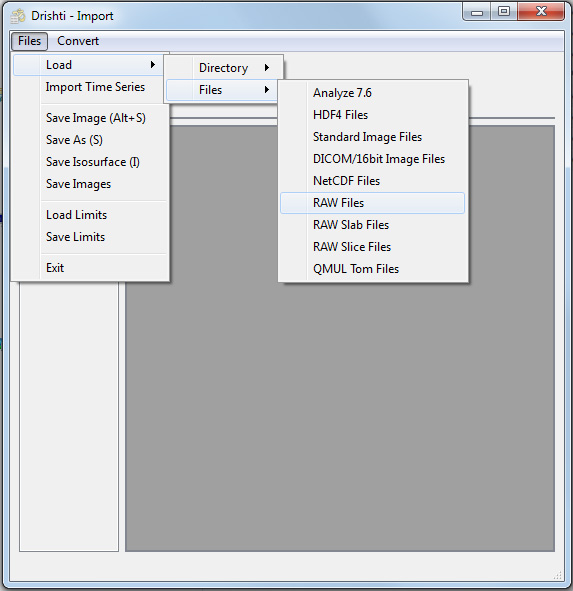Select QMUL Tom Files
This screenshot has height=591, width=573.
pyautogui.click(x=356, y=269)
